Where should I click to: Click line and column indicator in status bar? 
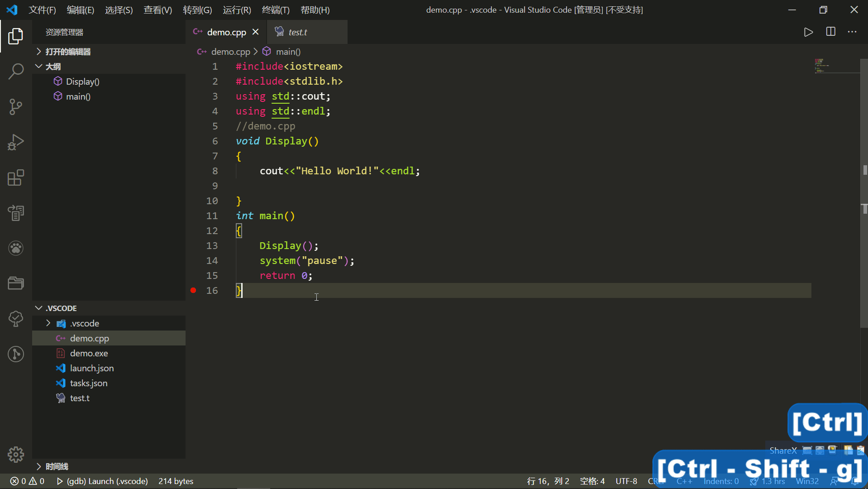pos(548,481)
